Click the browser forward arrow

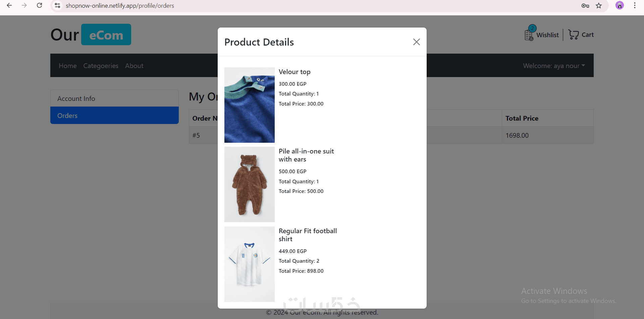24,6
